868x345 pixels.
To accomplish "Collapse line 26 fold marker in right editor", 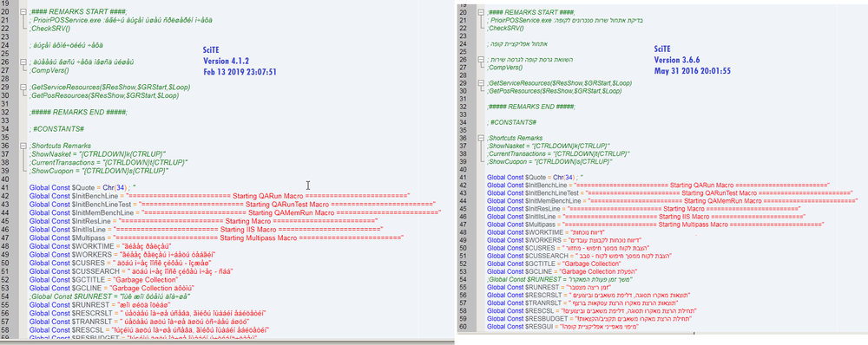I will 481,59.
